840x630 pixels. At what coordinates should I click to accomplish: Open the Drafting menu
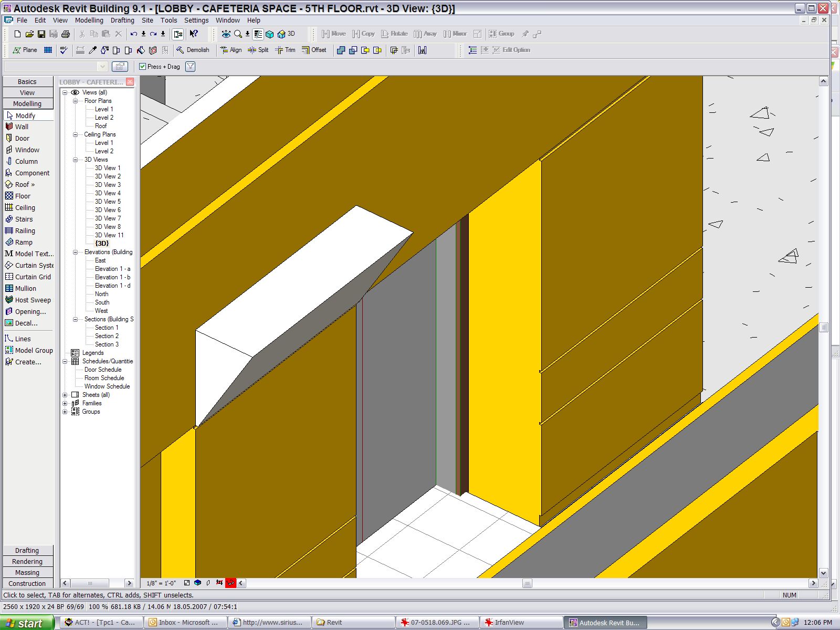(x=122, y=20)
